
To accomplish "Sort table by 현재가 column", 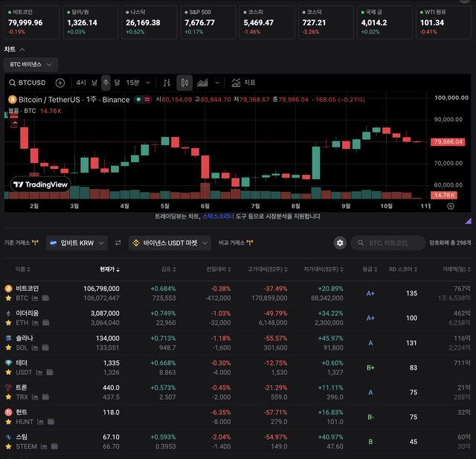I will (x=109, y=269).
